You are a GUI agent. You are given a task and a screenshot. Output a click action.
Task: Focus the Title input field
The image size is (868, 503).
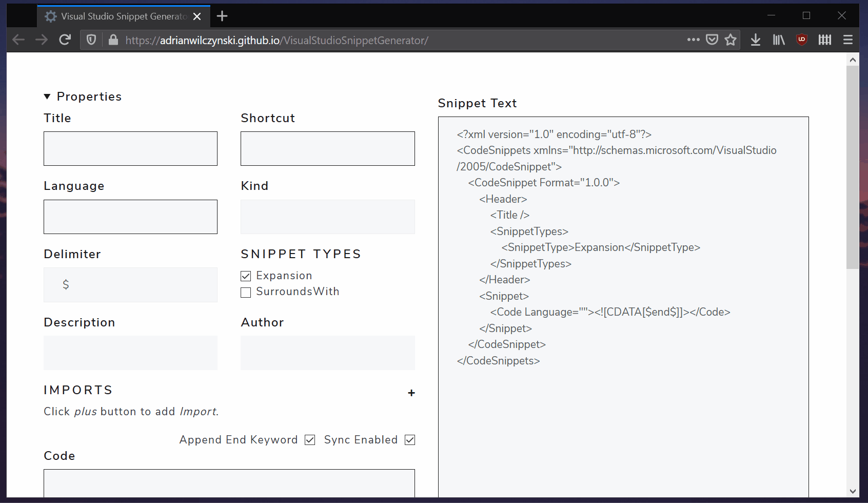(130, 148)
